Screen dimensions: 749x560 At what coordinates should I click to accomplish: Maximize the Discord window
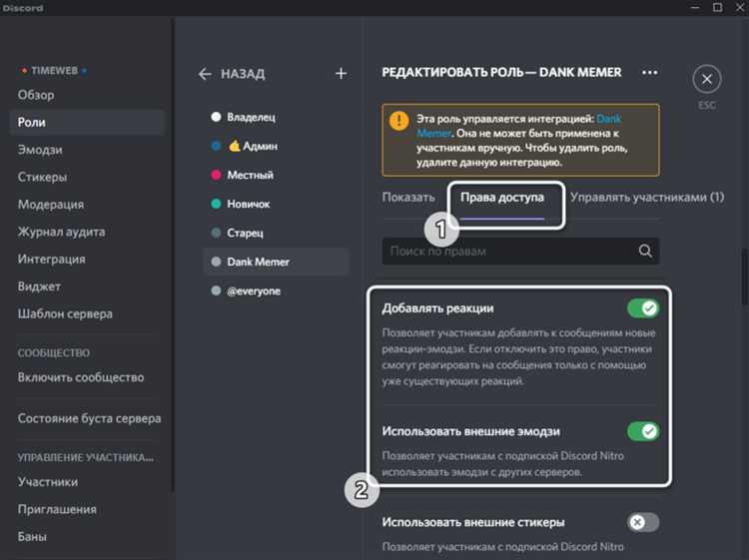pos(717,8)
